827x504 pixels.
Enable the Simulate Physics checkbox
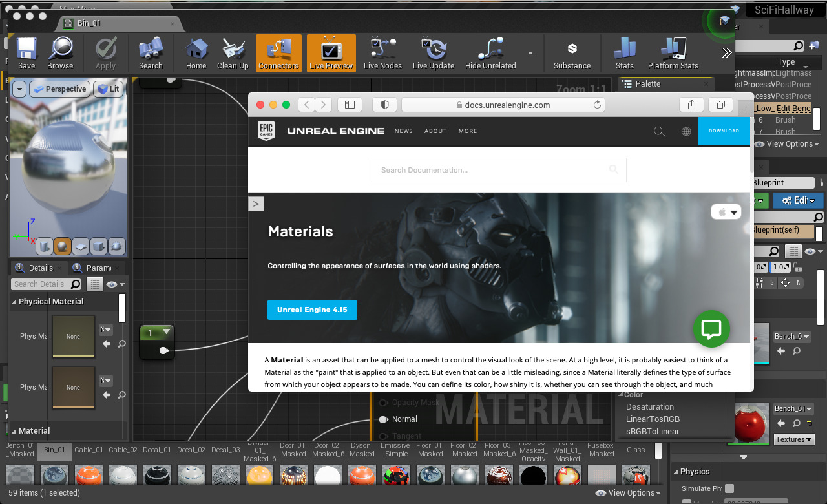click(x=729, y=488)
